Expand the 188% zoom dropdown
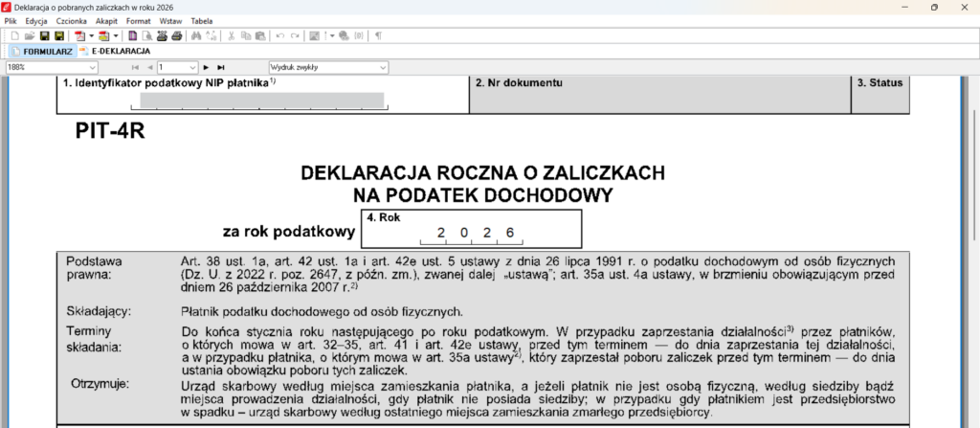This screenshot has height=428, width=980. 93,68
